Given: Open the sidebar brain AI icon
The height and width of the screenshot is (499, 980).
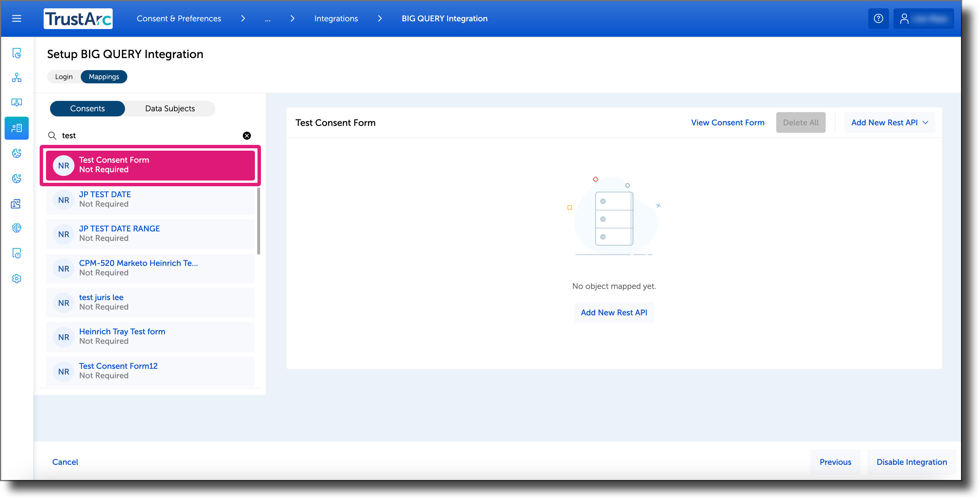Looking at the screenshot, I should 16,228.
